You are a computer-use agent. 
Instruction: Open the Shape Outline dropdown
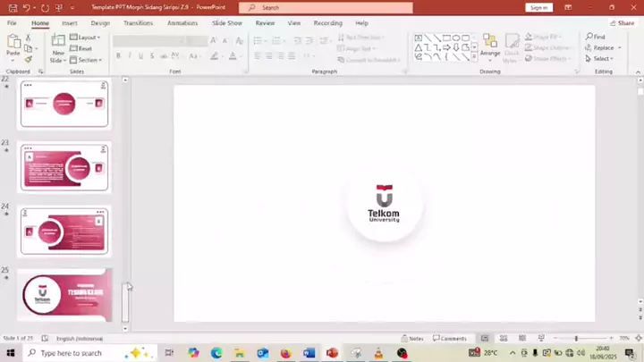pos(548,47)
